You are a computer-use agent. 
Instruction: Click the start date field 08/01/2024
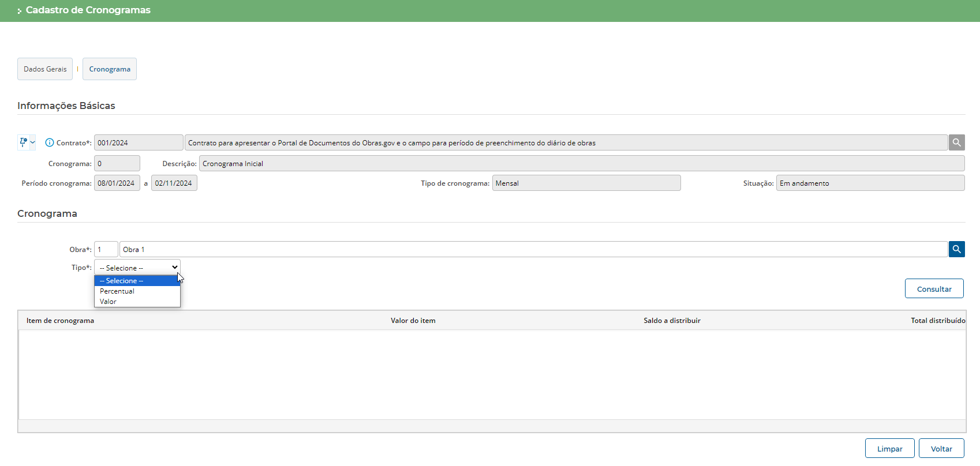pyautogui.click(x=117, y=183)
